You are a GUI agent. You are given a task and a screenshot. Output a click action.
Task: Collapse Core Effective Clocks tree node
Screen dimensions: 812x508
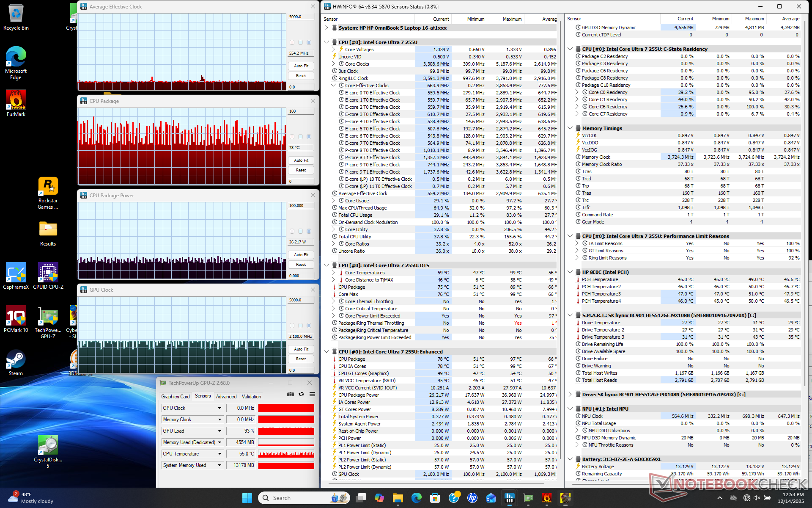point(333,86)
